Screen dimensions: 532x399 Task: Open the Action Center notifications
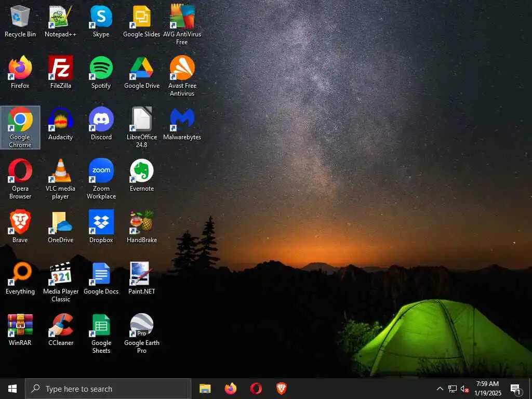[515, 389]
